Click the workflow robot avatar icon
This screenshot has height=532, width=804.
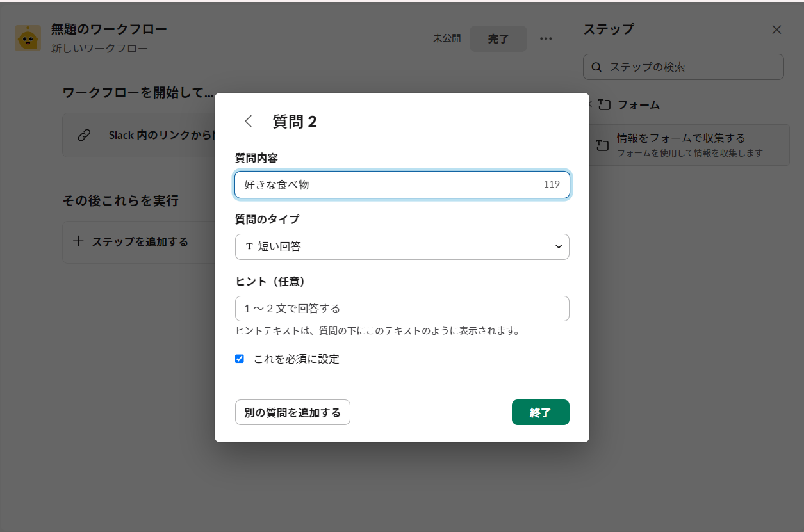coord(28,38)
